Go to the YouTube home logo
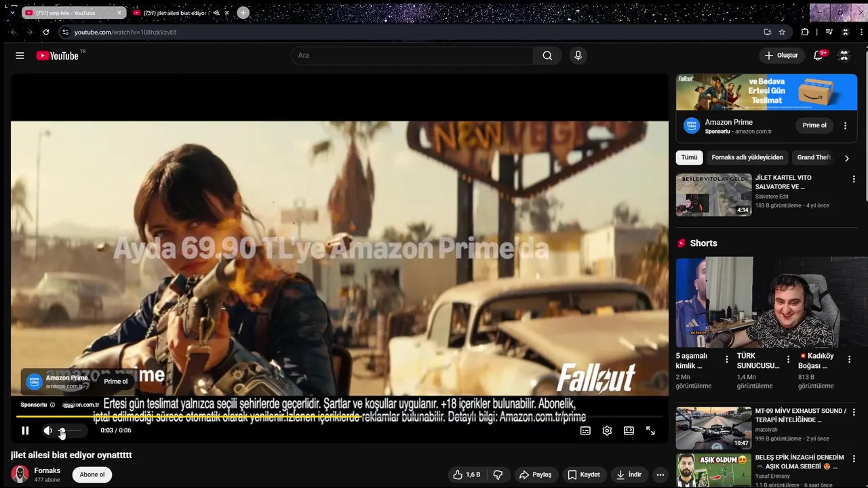The width and height of the screenshot is (868, 488). pos(58,56)
